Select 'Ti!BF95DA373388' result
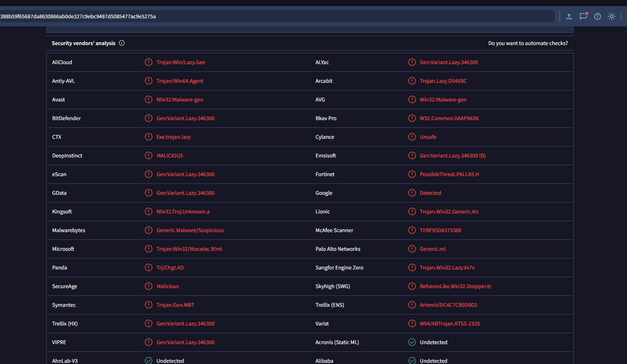The image size is (627, 364). [x=440, y=230]
